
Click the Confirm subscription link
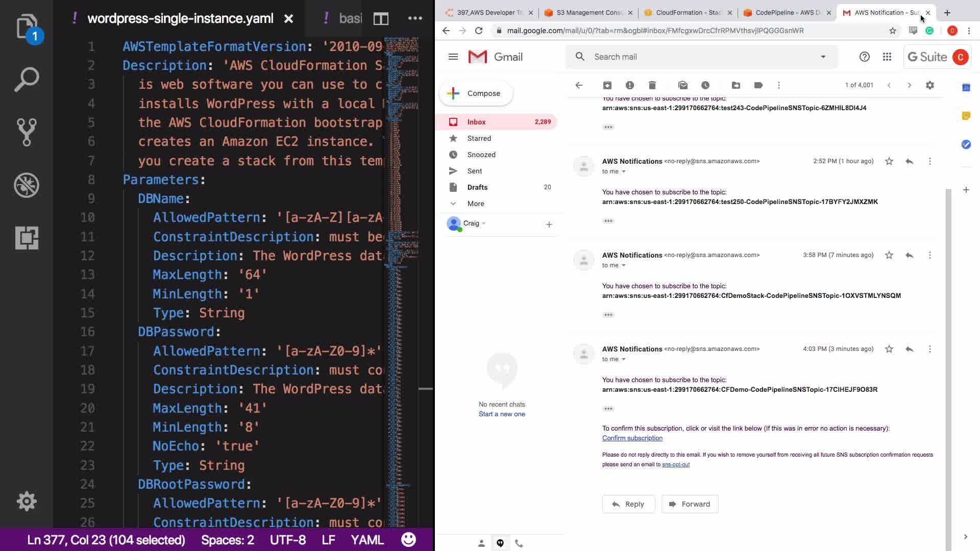632,438
